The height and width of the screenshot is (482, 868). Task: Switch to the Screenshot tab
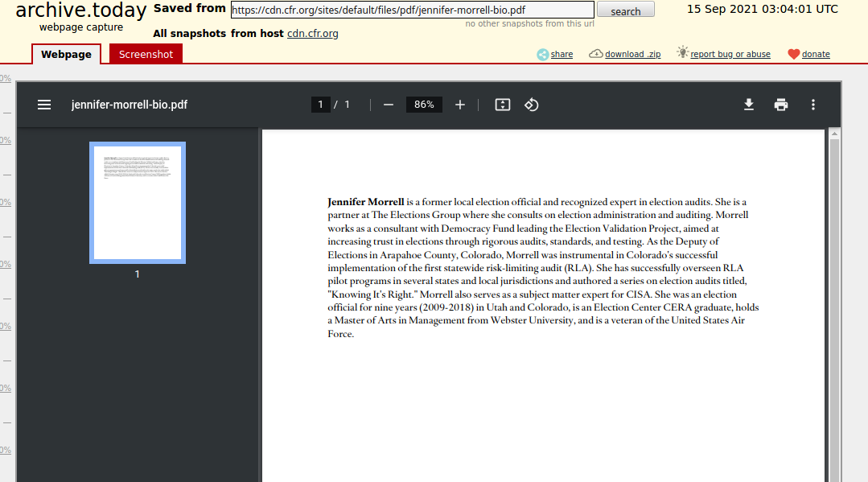[x=146, y=54]
